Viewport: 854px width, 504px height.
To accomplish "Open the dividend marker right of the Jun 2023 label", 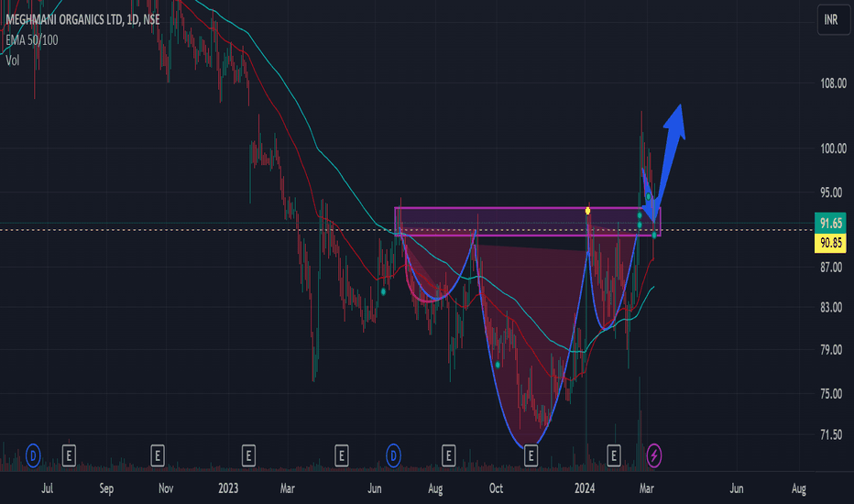I will tap(393, 455).
